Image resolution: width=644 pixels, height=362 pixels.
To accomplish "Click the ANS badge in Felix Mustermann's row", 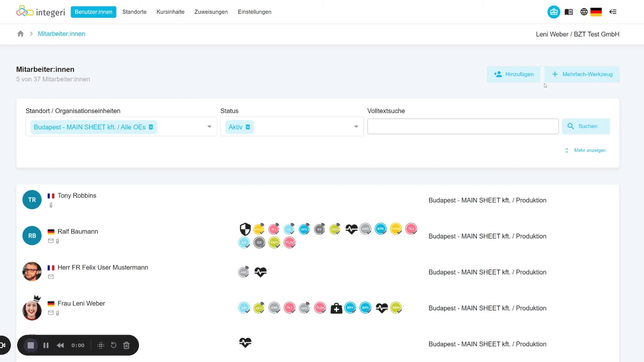I will pos(244,272).
